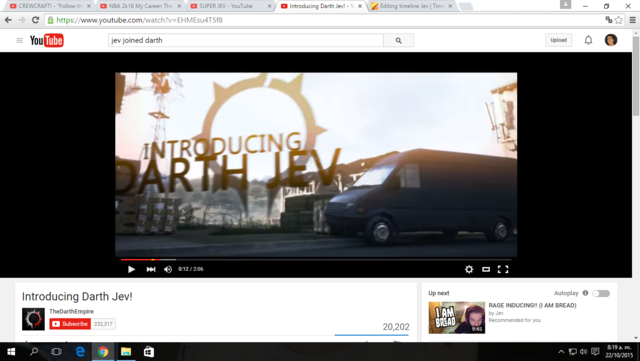This screenshot has height=361, width=640.
Task: Open the notifications bell
Action: pos(588,40)
